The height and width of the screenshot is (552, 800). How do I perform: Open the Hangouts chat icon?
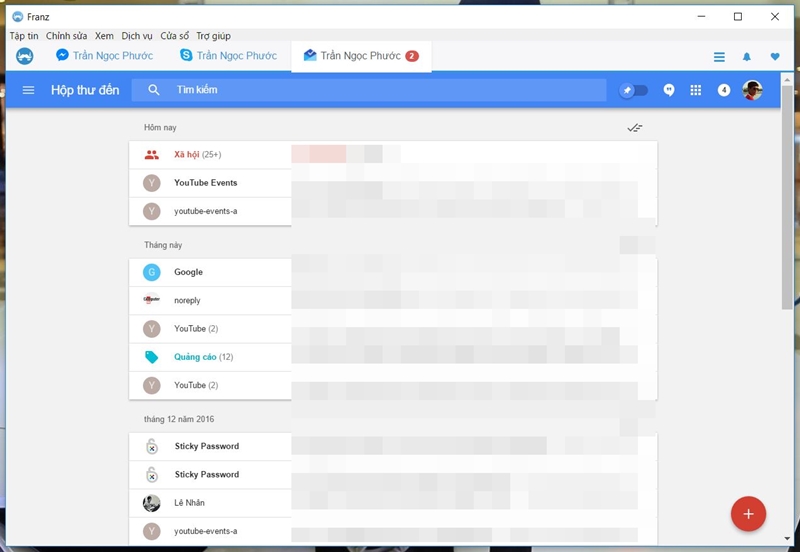pyautogui.click(x=669, y=90)
